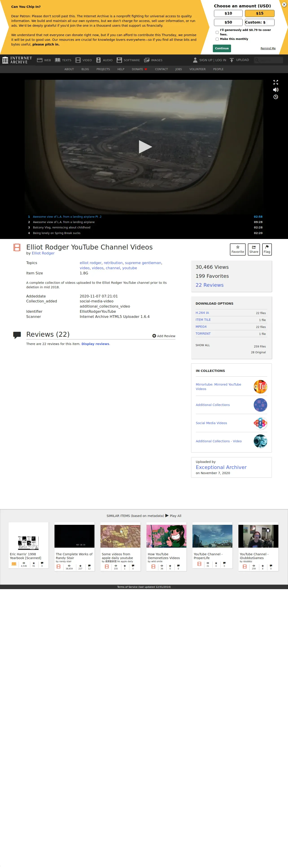288x868 pixels.
Task: Open the PEOPLE menu item
Action: 218,69
